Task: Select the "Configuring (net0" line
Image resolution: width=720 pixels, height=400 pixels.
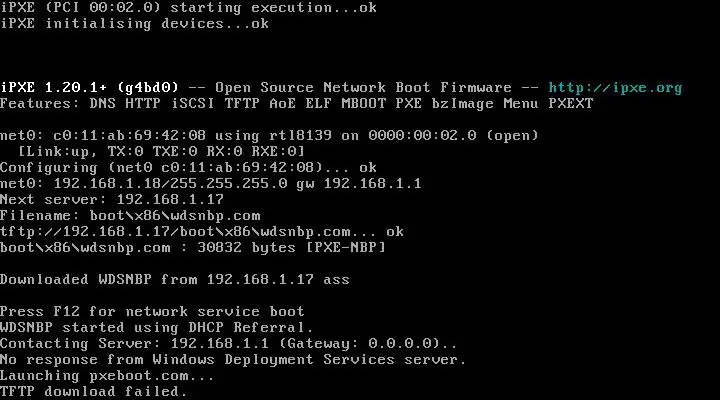Action: [189, 167]
